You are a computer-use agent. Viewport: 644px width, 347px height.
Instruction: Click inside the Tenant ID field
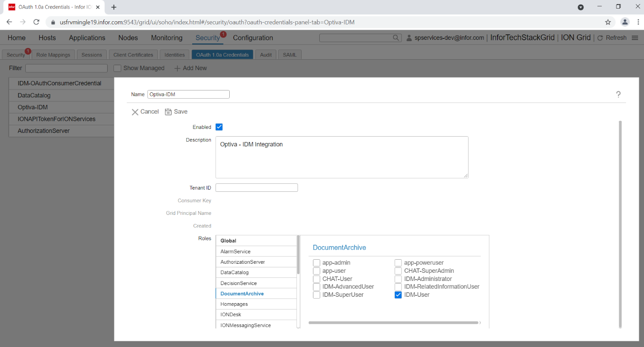pyautogui.click(x=256, y=187)
